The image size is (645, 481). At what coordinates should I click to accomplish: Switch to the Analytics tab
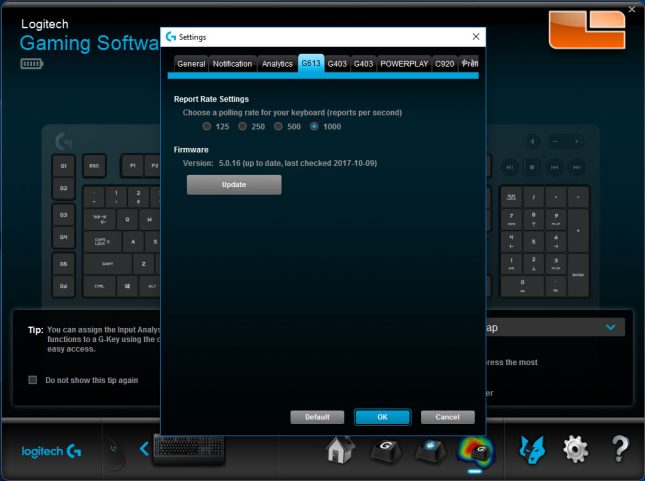point(277,64)
